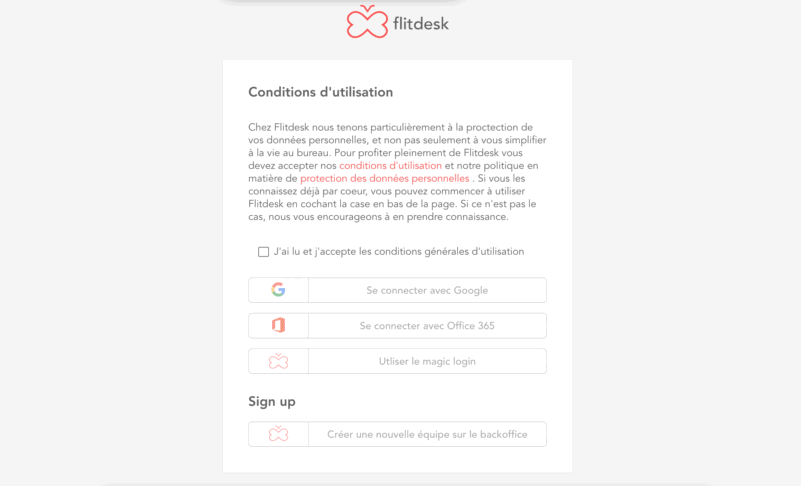Click the text connaissez déjà par coeur
Screen dimensions: 801x486
click(x=308, y=191)
